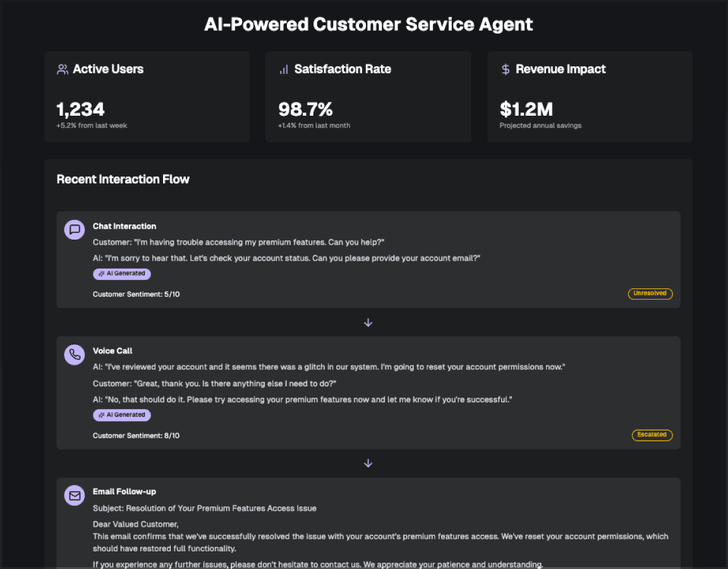Select the 98.7% satisfaction rate value
The width and height of the screenshot is (728, 569).
pyautogui.click(x=305, y=109)
